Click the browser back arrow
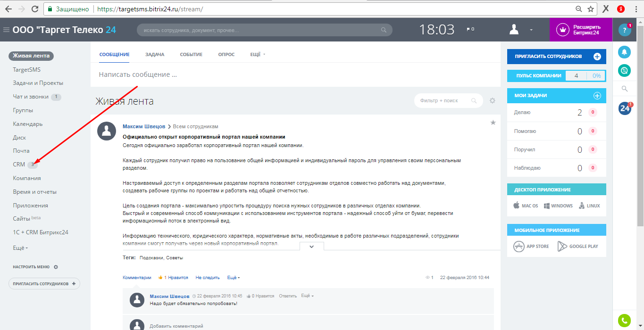644x330 pixels. click(x=8, y=9)
